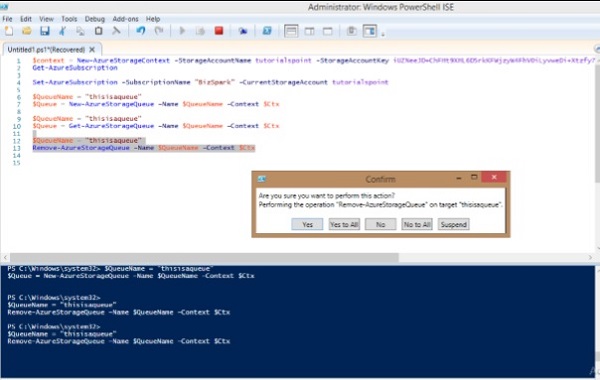
Task: Run the script with the green play icon
Action: click(x=182, y=31)
